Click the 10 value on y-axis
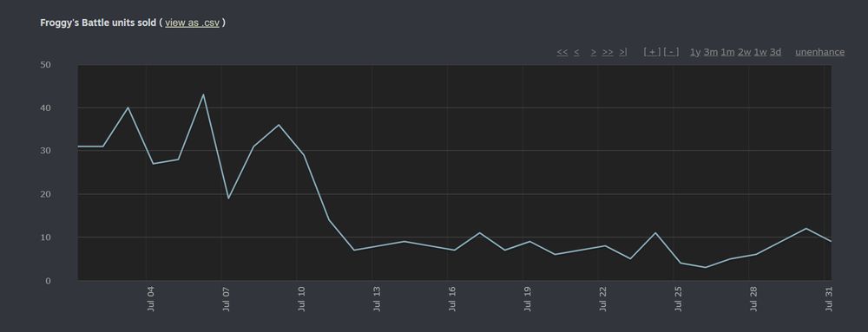Screen dimensions: 868x332 point(45,237)
